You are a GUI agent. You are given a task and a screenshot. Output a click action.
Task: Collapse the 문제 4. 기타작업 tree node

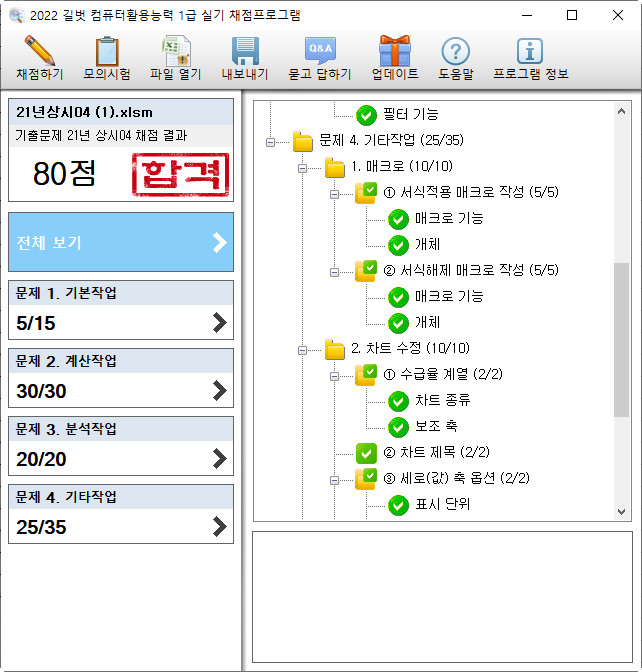[x=270, y=141]
